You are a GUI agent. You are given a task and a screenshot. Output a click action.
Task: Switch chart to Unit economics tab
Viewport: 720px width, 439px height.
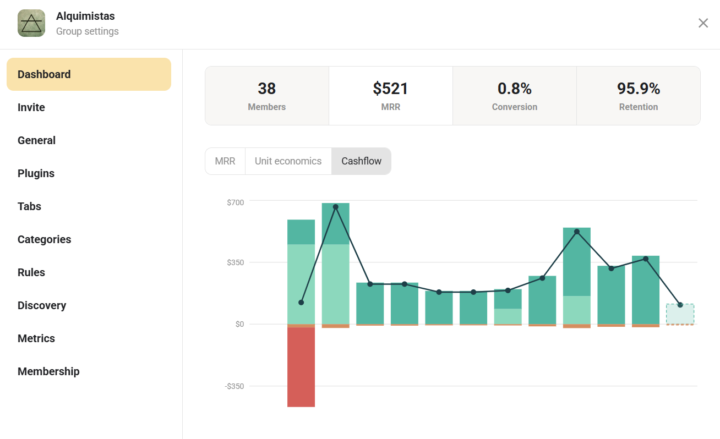click(288, 161)
